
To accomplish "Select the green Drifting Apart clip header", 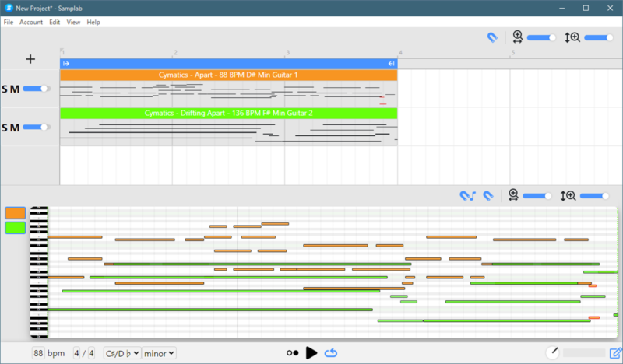I will click(x=228, y=114).
